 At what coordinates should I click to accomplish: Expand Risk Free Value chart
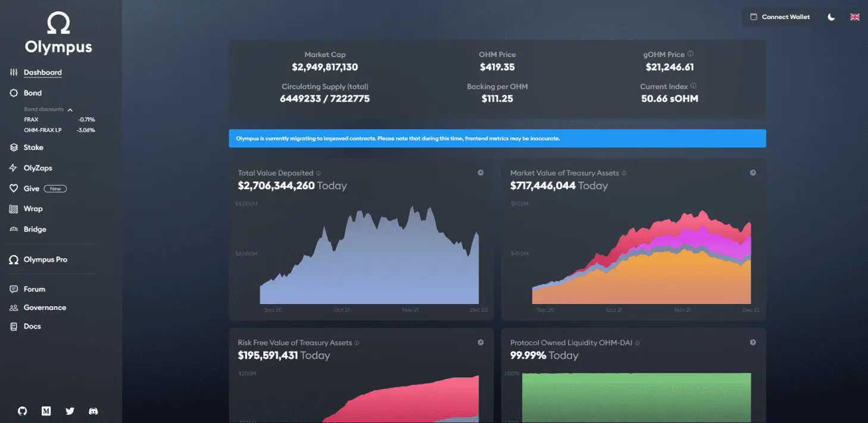point(480,342)
